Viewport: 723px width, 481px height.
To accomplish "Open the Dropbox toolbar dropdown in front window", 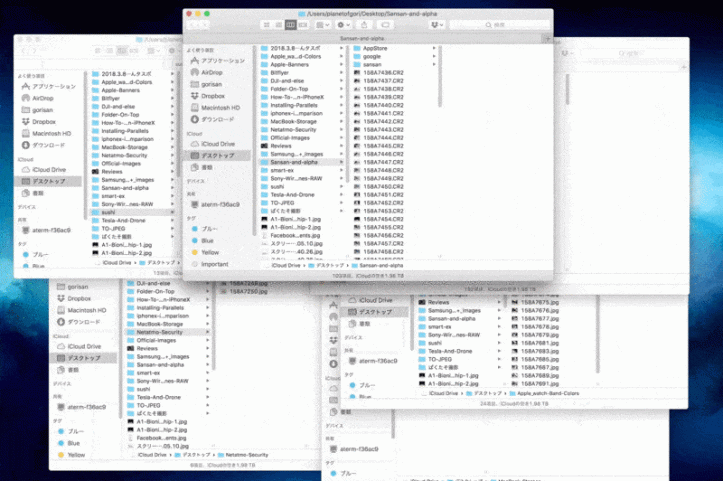I will (x=436, y=24).
